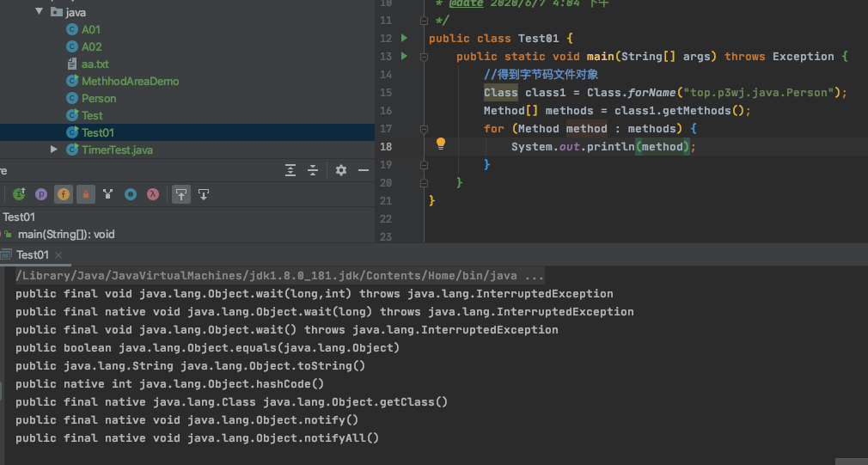Click forName method call in editor
Image resolution: width=868 pixels, height=465 pixels.
click(652, 93)
